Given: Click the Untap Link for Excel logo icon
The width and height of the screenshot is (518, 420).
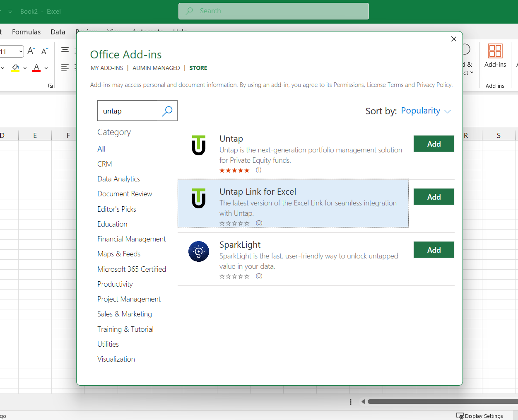Looking at the screenshot, I should tap(199, 198).
